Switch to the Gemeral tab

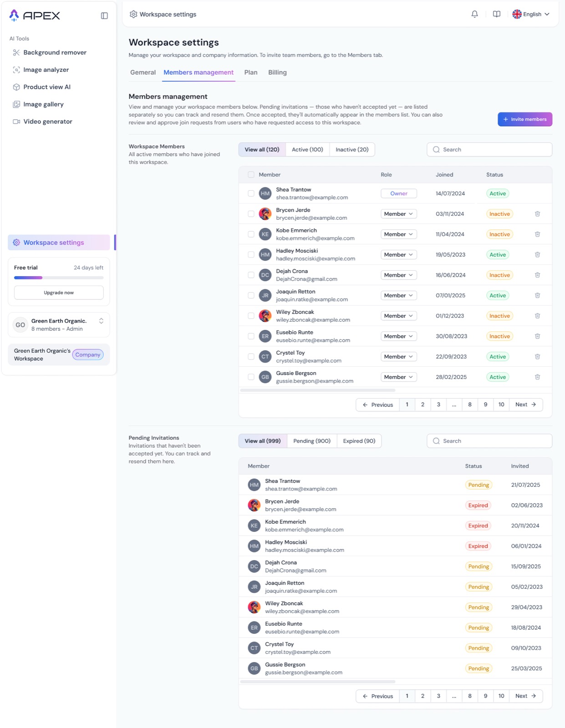pyautogui.click(x=143, y=72)
